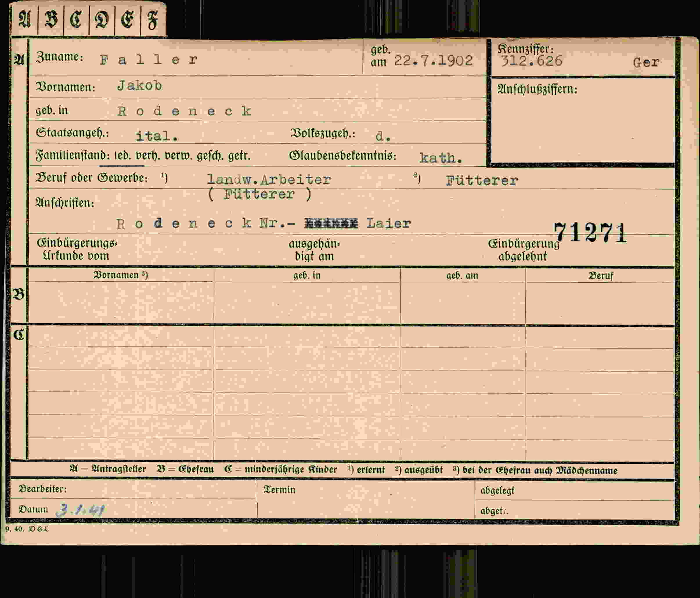Select the index tab letter B
The image size is (700, 598).
(51, 19)
